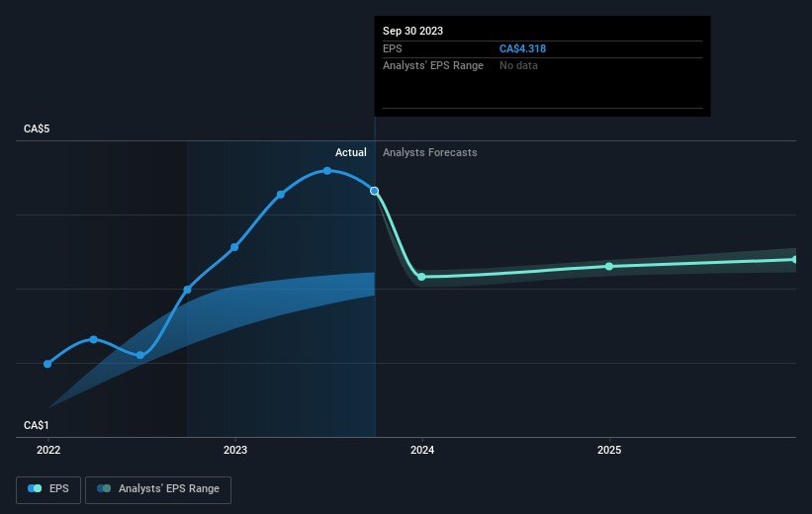Click the 2022 x-axis label
812x514 pixels.
click(48, 451)
